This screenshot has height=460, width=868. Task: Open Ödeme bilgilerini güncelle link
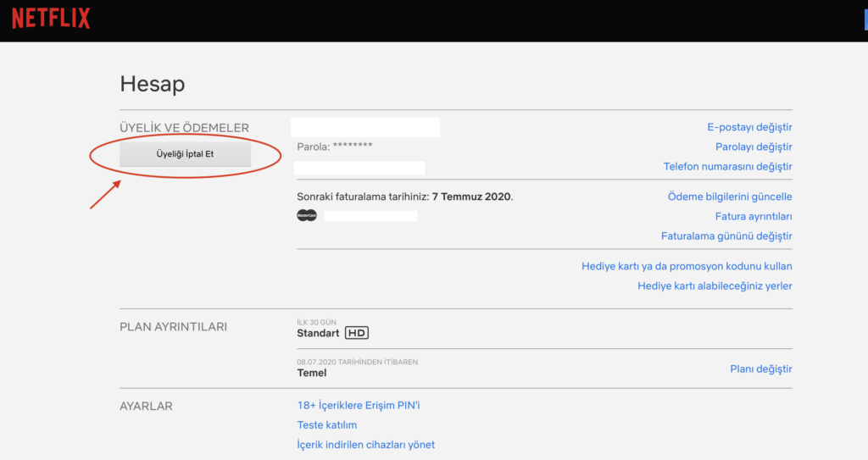(730, 197)
